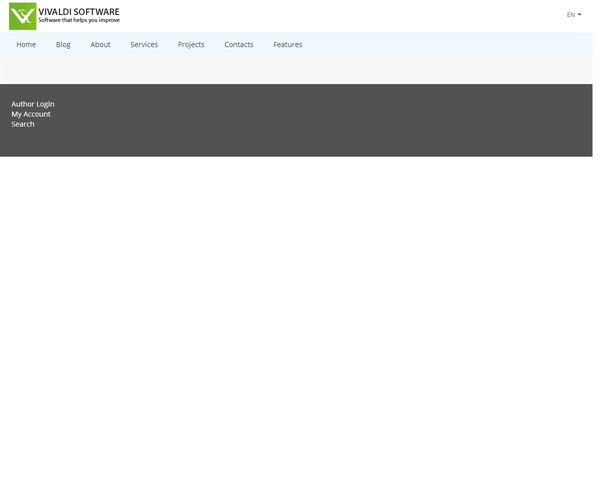Viewport: 600px width, 482px height.
Task: Click the blank white page body
Action: pos(300,320)
